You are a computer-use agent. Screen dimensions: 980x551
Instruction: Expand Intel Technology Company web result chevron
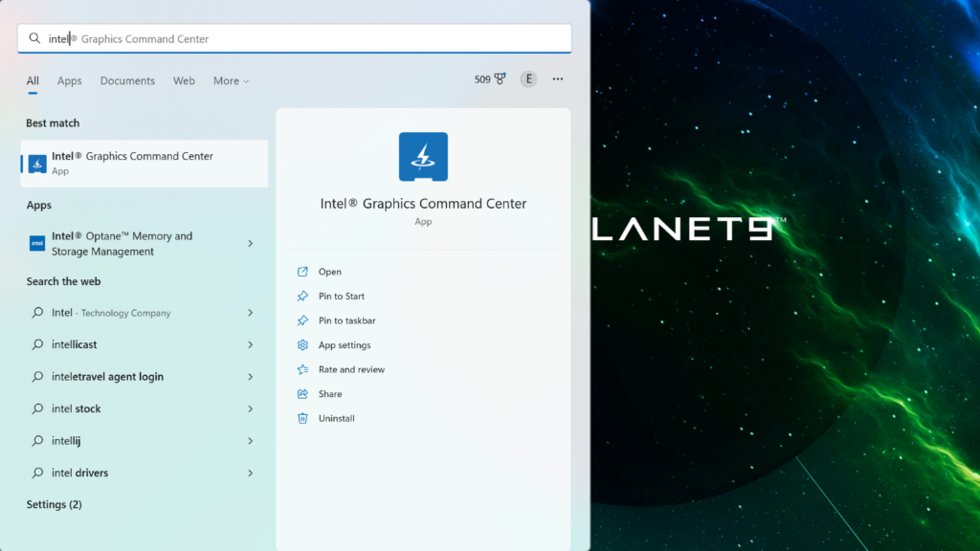[250, 313]
